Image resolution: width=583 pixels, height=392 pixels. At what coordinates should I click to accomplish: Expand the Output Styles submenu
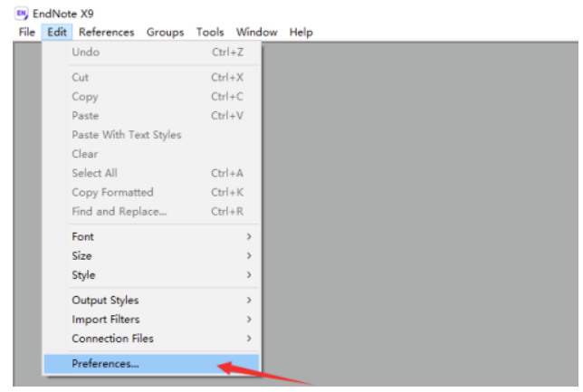click(152, 301)
